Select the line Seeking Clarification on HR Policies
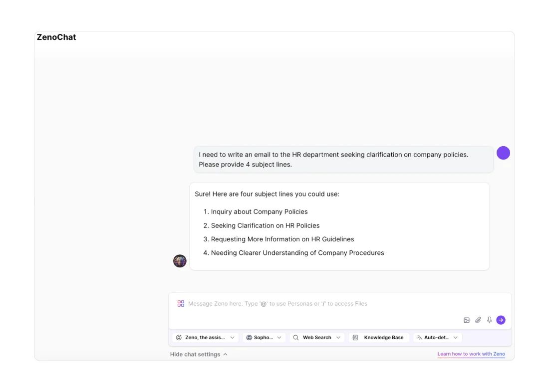The width and height of the screenshot is (549, 392). tap(265, 226)
